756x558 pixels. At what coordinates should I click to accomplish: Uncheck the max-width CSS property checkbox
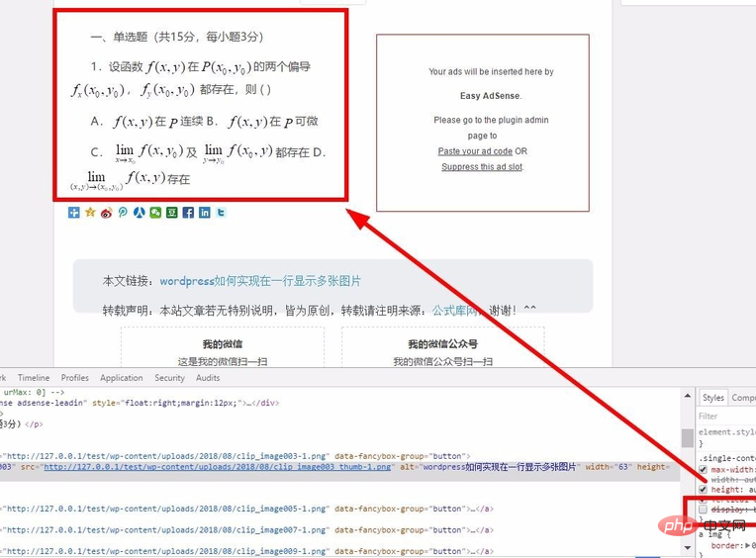coord(704,469)
